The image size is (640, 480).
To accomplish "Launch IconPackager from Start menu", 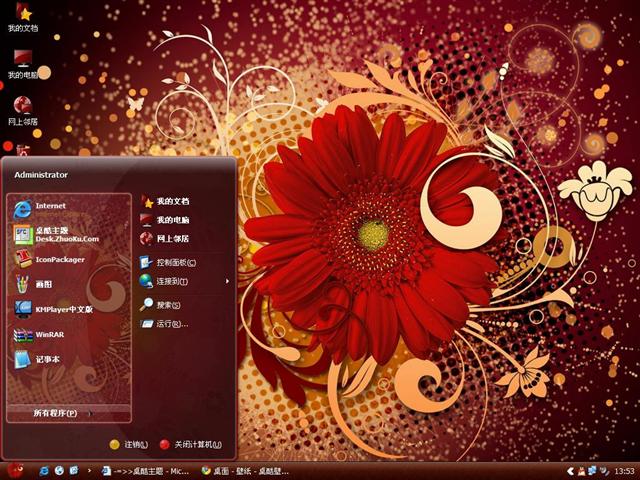I will coord(69,260).
